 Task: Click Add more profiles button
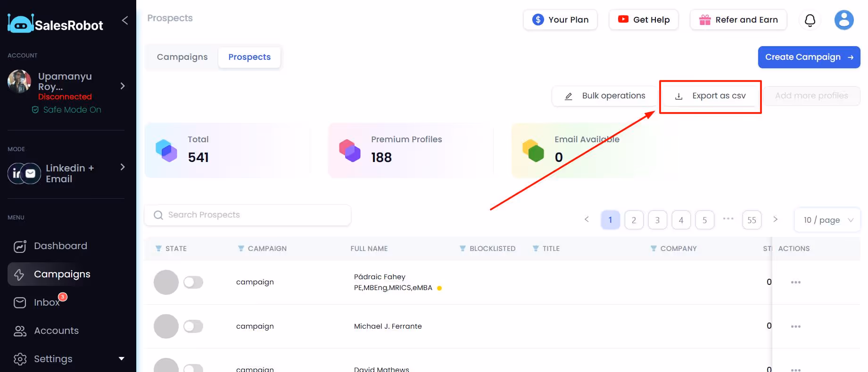coord(811,96)
